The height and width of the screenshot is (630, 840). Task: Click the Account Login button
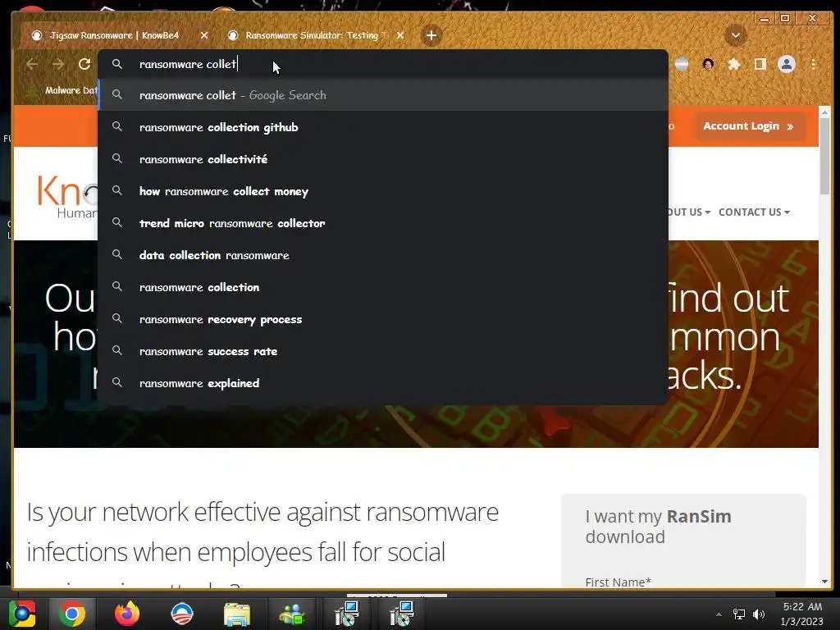point(750,126)
